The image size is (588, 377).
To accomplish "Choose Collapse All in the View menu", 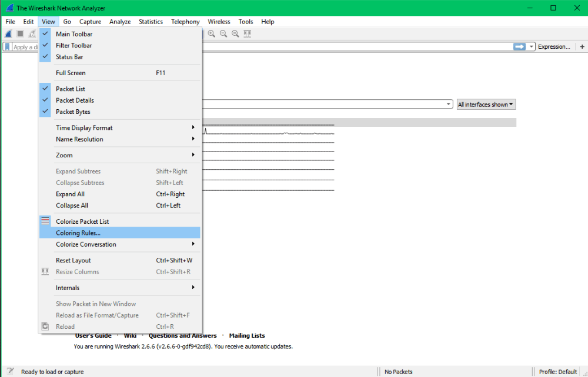I will (119, 206).
